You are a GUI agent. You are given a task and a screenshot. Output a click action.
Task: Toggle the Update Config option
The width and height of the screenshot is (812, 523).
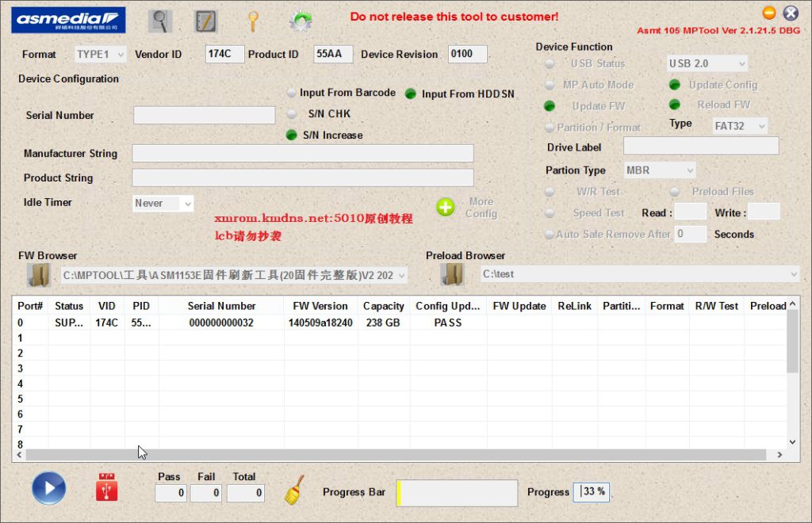(675, 85)
